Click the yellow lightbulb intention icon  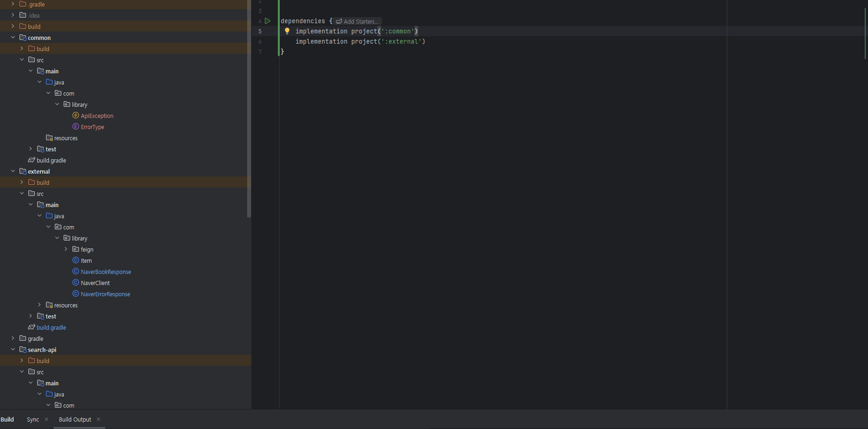point(287,31)
